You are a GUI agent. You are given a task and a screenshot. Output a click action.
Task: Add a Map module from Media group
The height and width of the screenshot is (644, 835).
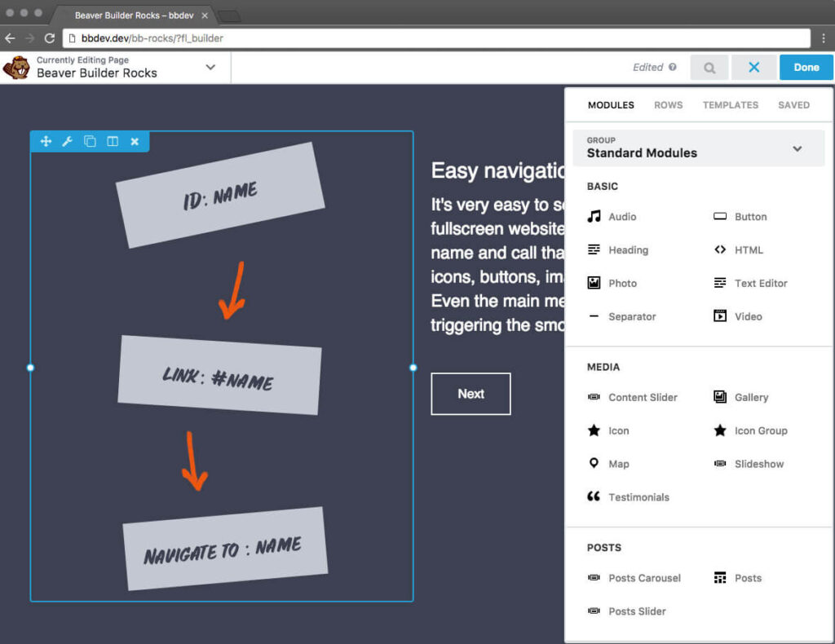pos(616,463)
